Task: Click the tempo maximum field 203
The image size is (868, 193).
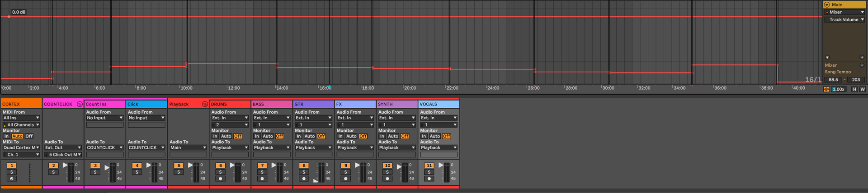Action: point(856,80)
